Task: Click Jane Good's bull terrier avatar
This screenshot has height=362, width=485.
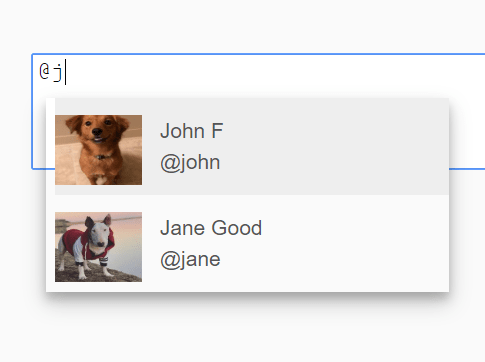Action: click(x=98, y=247)
